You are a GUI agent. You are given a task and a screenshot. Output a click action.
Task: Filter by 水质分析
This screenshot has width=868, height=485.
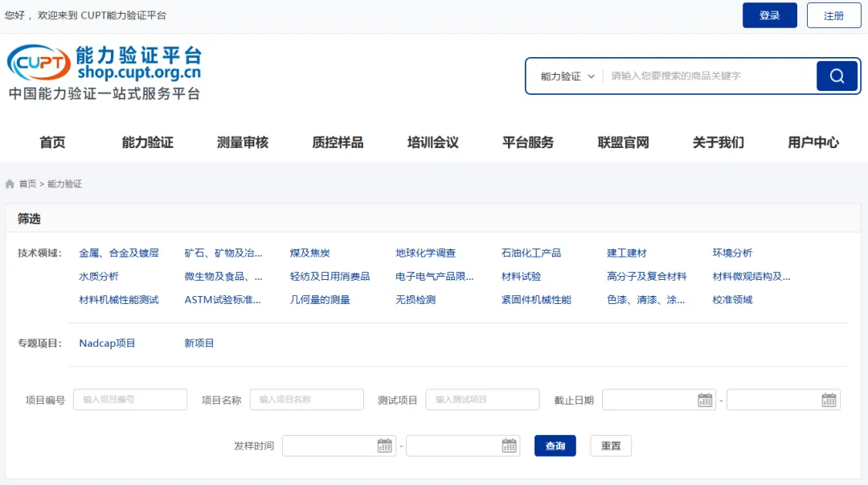coord(99,276)
